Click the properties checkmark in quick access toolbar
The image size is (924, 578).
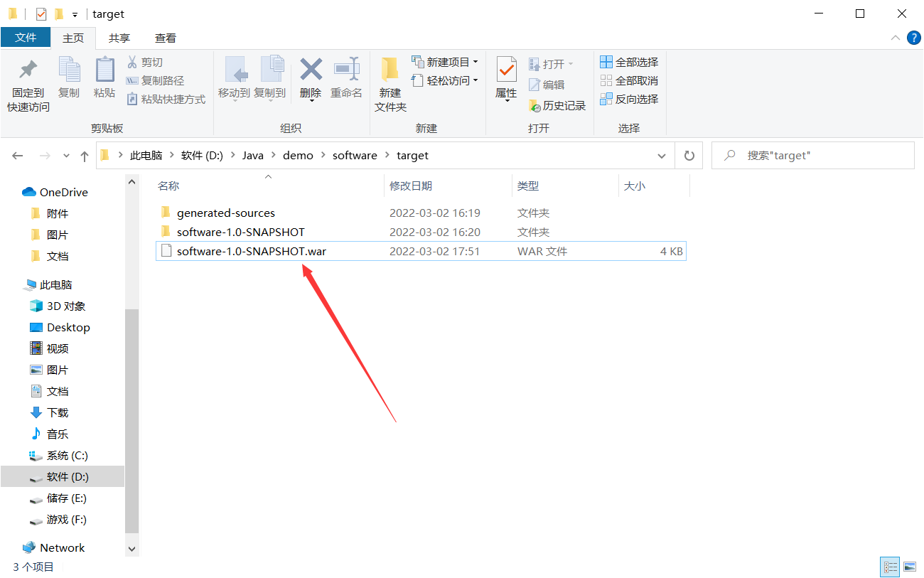click(x=41, y=14)
